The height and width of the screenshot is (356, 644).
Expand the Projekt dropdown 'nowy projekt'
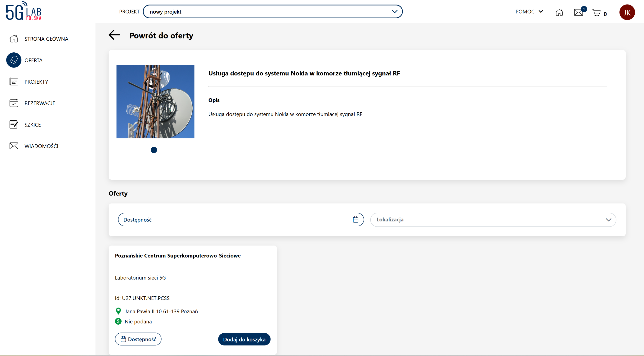[273, 11]
